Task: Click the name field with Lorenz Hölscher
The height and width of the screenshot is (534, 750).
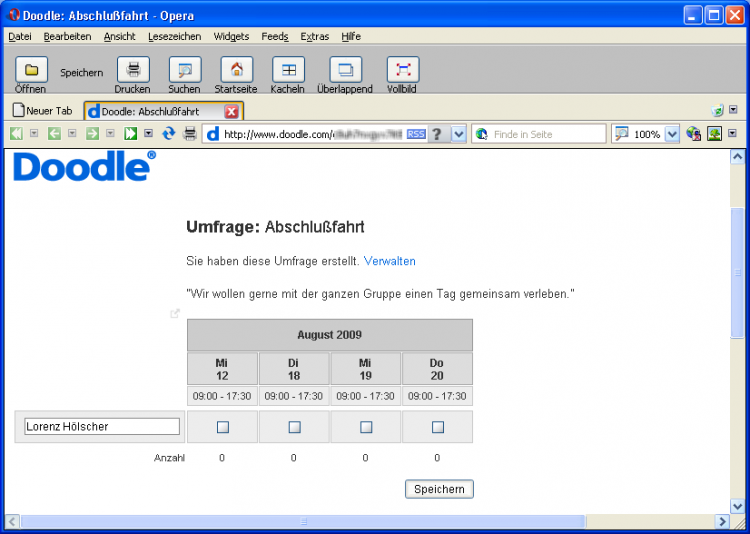Action: (x=102, y=427)
